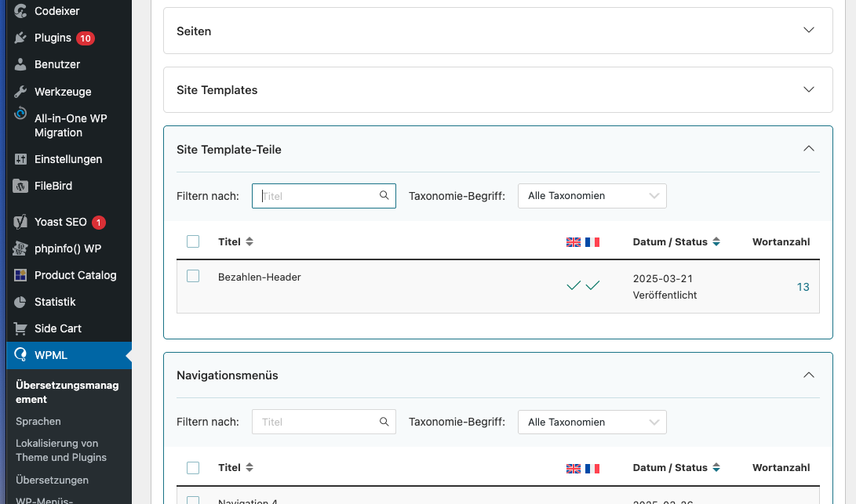Expand the Seiten section

[x=808, y=30]
